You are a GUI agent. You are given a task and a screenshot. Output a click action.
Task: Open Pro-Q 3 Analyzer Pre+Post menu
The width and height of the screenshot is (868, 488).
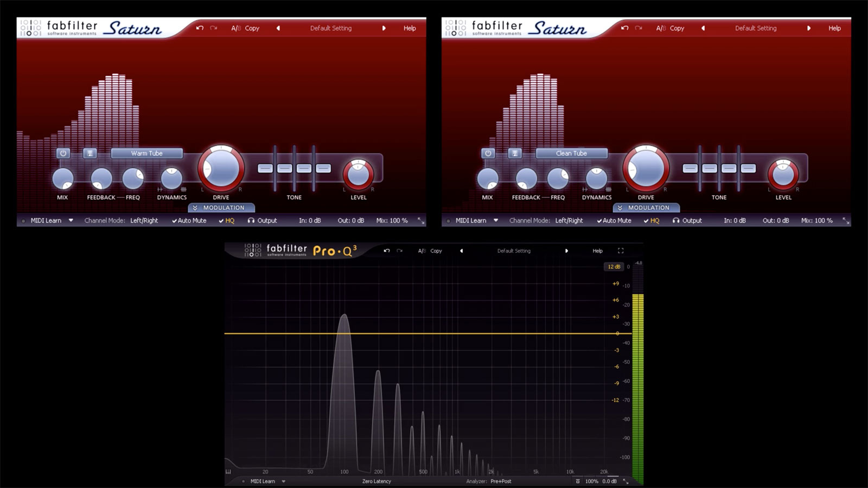click(500, 481)
